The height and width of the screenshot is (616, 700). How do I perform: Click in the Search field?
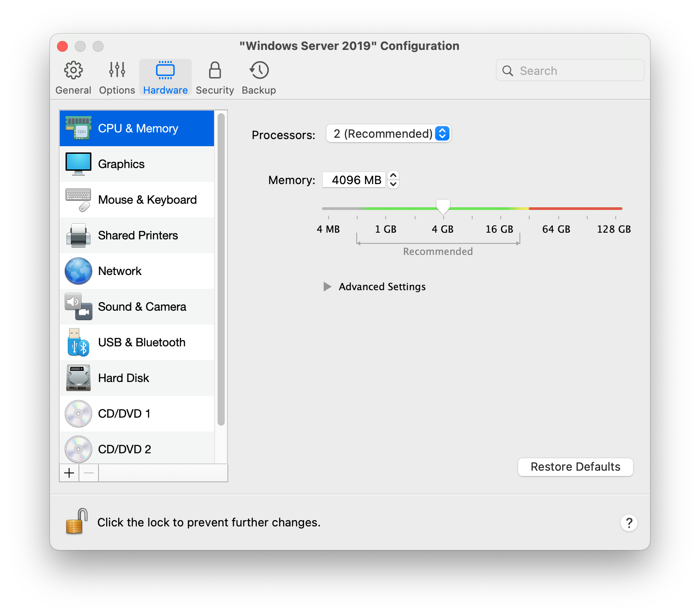tap(570, 71)
